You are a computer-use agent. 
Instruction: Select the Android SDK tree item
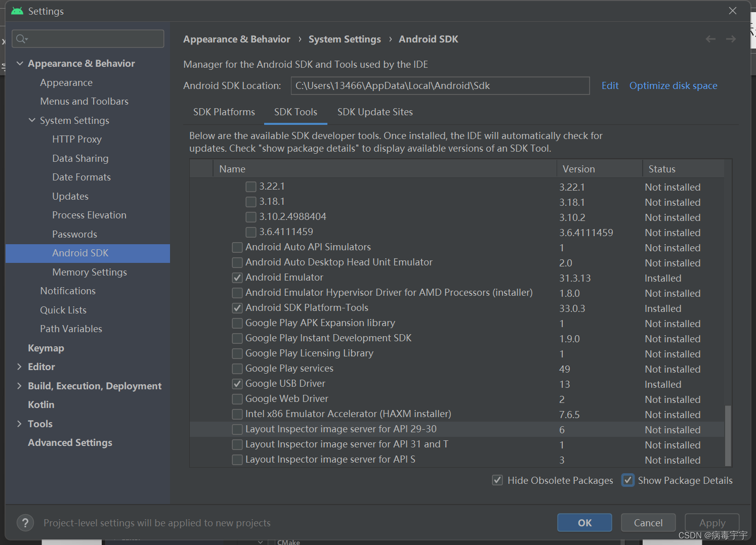coord(88,253)
